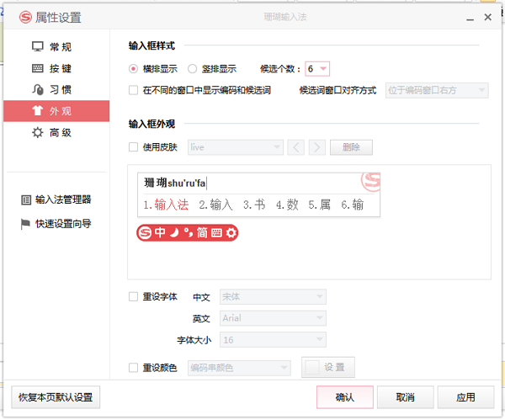
Task: Select 横排显示 horizontal layout radio
Action: tap(133, 69)
